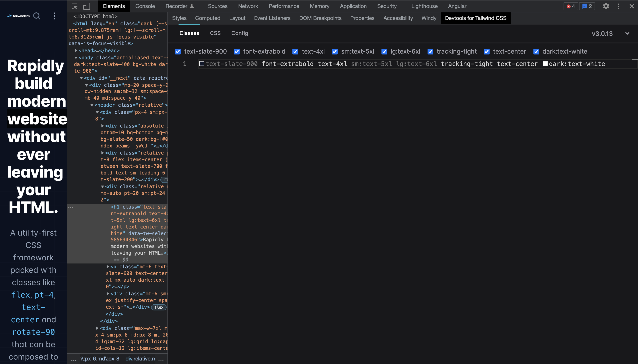638x364 pixels.
Task: Open the Angular tab
Action: 457,6
